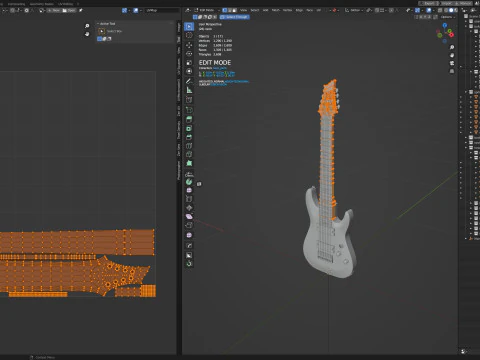Select the Annotate pencil tool

point(189,81)
